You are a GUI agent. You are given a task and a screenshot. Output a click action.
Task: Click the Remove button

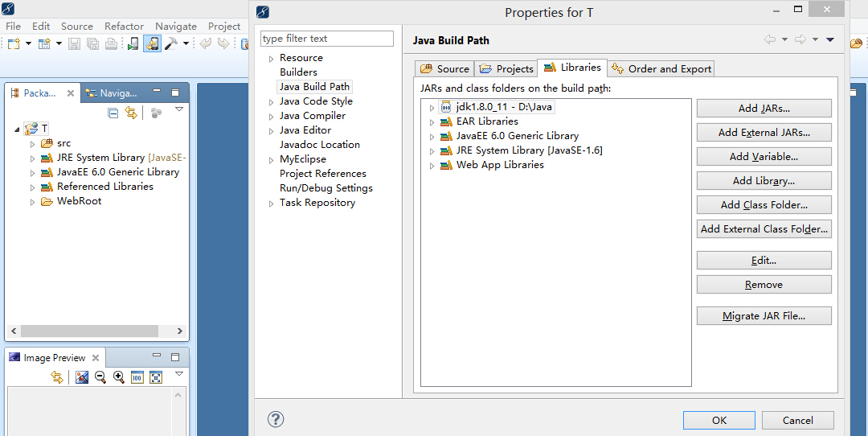click(x=764, y=285)
